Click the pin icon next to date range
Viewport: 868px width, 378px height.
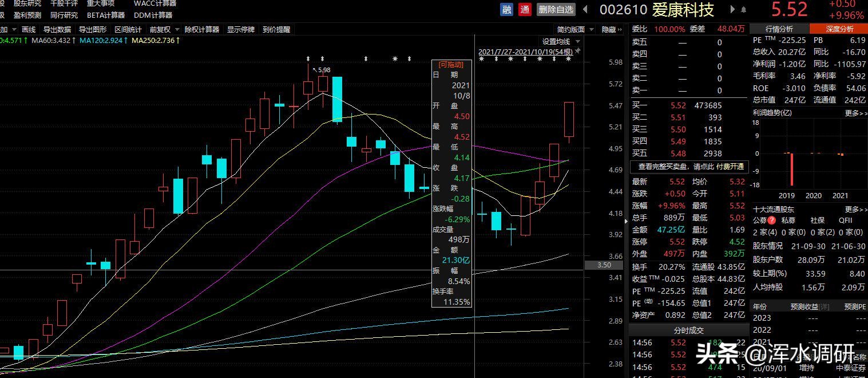pyautogui.click(x=578, y=52)
